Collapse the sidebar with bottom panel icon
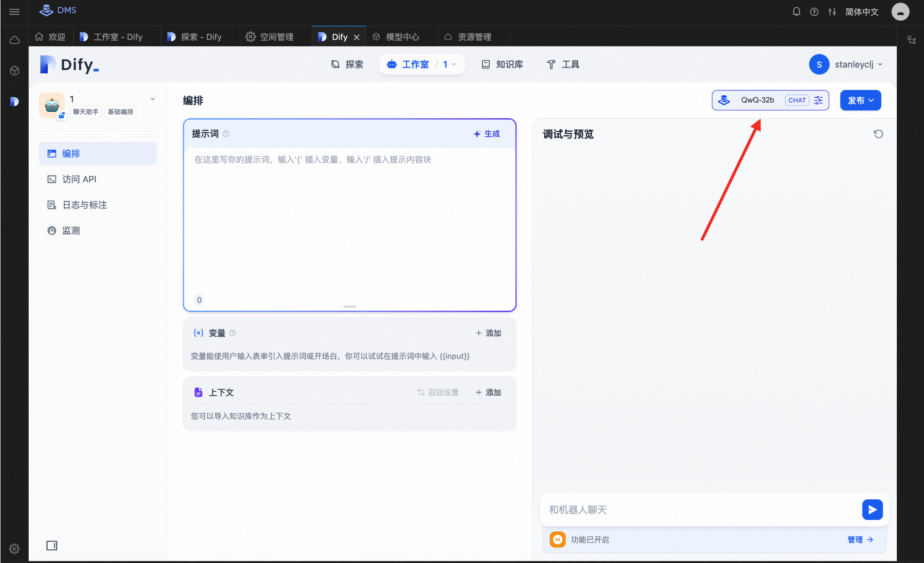Image resolution: width=924 pixels, height=563 pixels. click(x=52, y=545)
